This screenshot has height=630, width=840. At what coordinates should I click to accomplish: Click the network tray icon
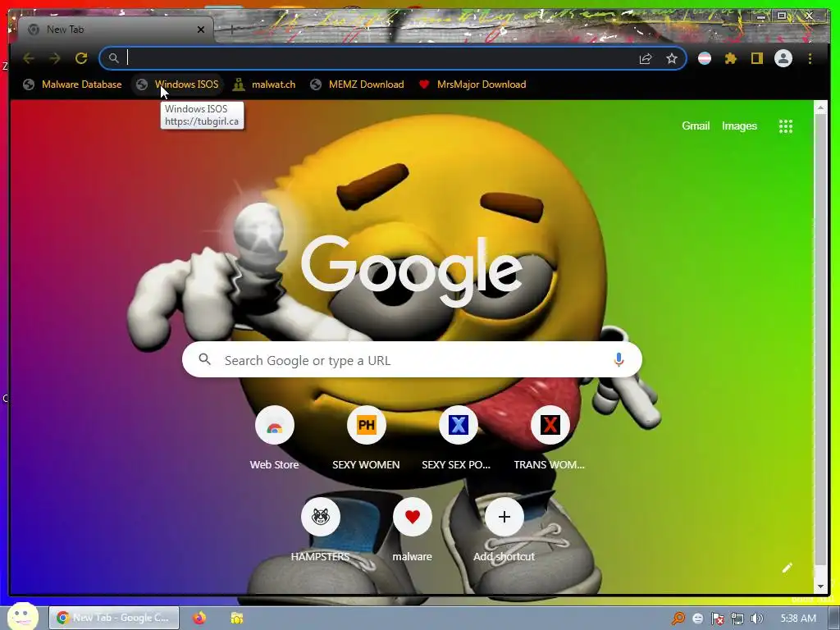(737, 619)
